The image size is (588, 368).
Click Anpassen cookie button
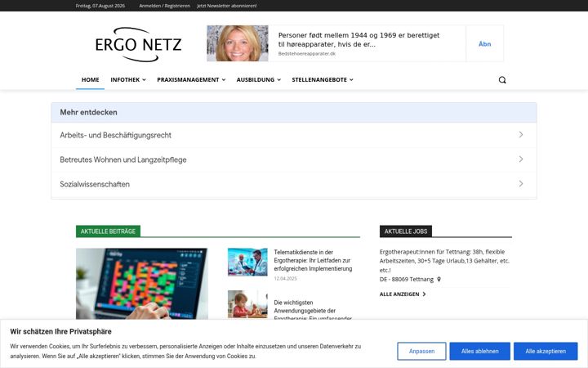click(x=421, y=351)
